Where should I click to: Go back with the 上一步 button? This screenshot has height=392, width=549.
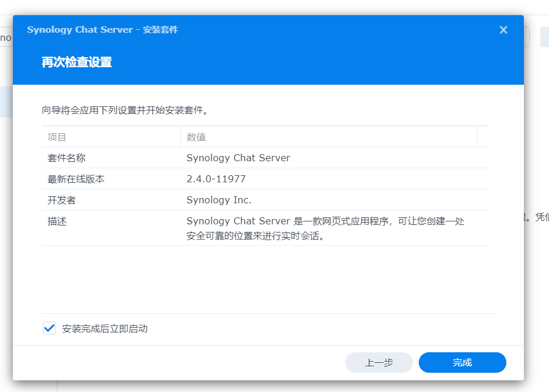(379, 362)
